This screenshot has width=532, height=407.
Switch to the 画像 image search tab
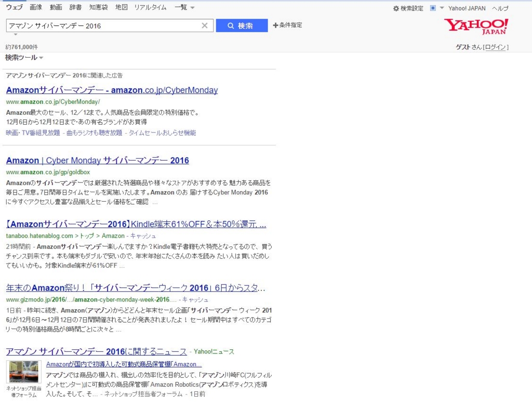(x=36, y=7)
